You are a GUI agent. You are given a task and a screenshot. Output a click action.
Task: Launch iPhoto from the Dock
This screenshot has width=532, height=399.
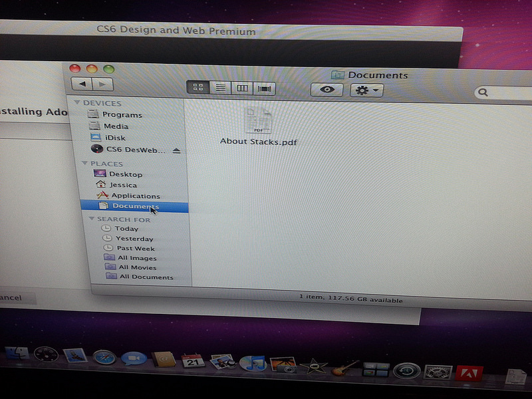pyautogui.click(x=283, y=364)
